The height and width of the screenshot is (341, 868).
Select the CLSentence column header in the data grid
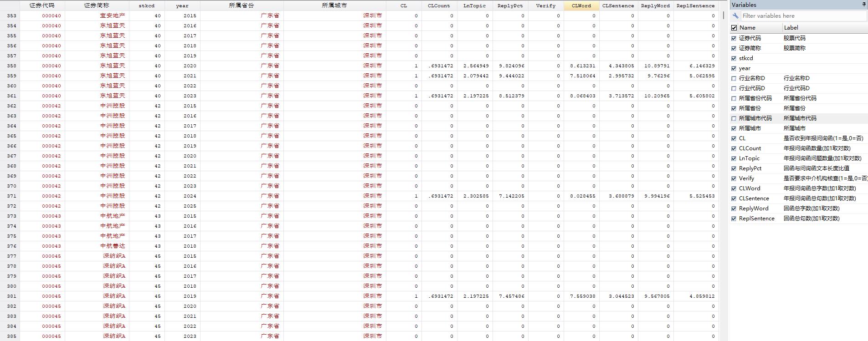tap(618, 5)
